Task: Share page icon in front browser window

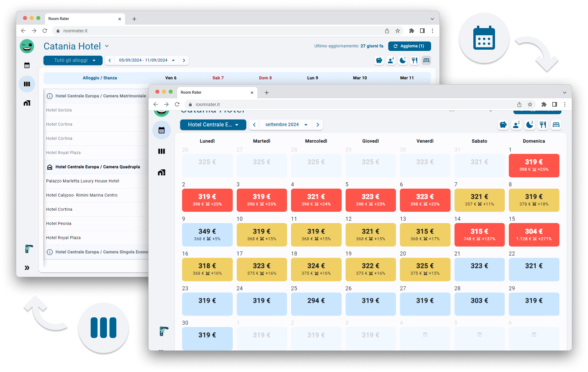Action: [519, 104]
